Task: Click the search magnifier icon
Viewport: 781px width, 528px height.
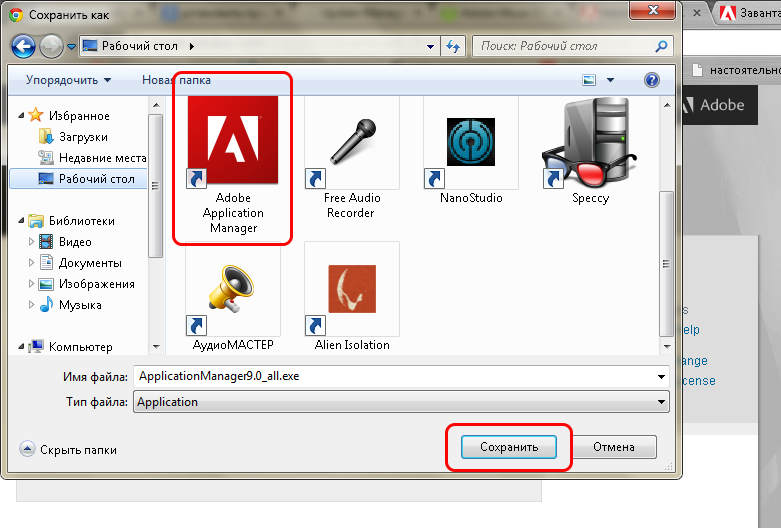Action: point(661,46)
